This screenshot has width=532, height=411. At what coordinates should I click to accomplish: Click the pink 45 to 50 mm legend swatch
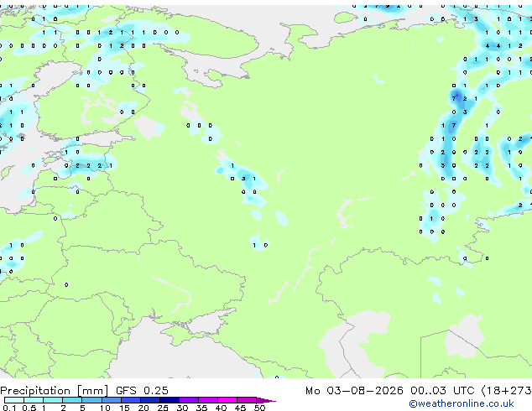point(247,400)
